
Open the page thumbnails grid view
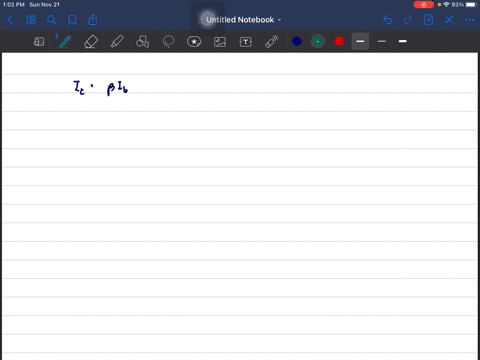31,20
